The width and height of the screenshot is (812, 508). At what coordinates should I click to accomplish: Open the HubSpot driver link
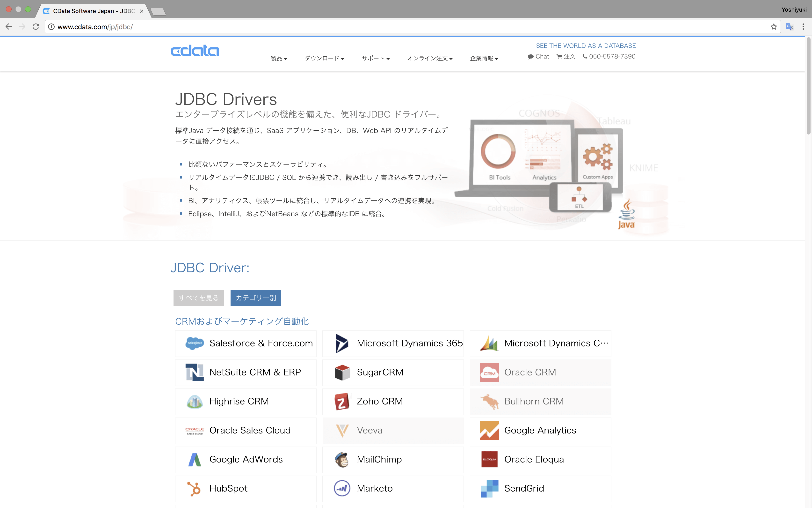tap(246, 488)
